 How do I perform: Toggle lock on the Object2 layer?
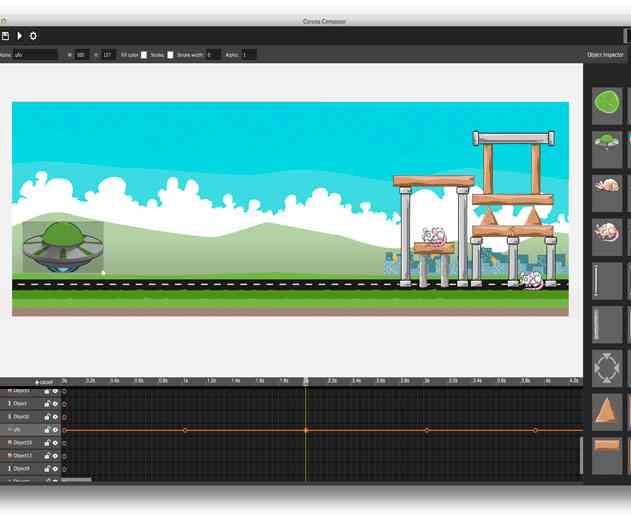47,417
